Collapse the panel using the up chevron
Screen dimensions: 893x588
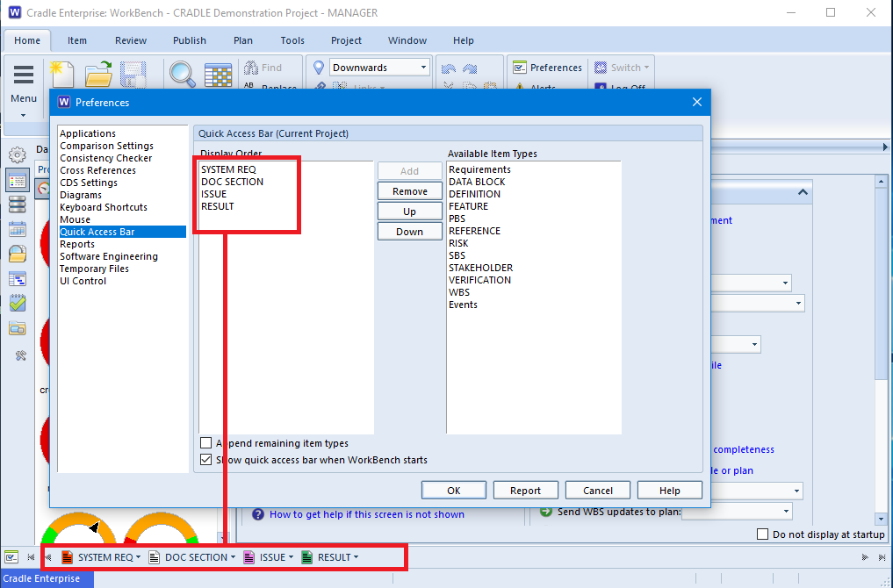click(x=803, y=192)
